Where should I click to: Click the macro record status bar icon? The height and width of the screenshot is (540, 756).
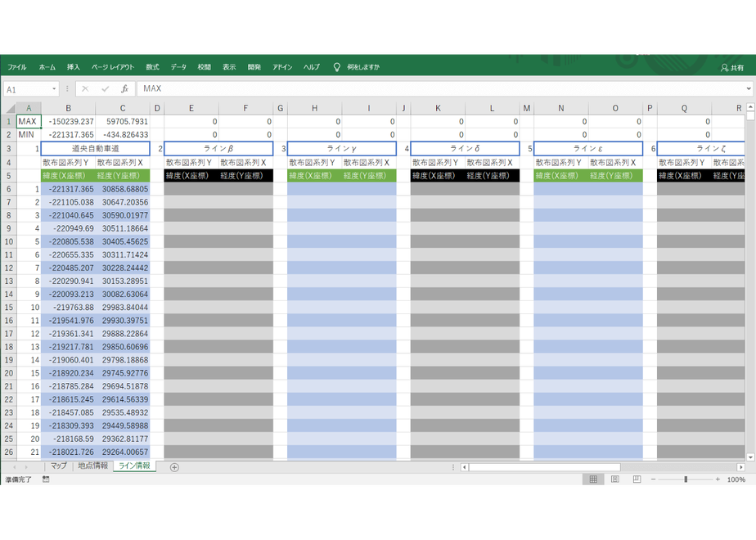[46, 479]
